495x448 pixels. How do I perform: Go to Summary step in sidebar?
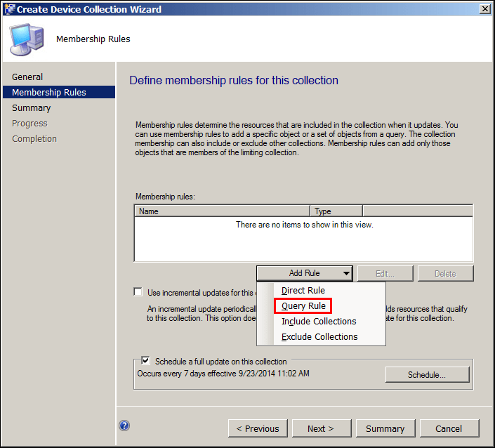[32, 108]
